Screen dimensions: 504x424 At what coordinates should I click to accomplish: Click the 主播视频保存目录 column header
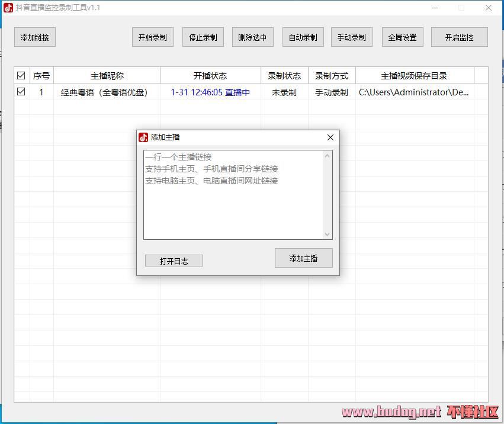click(415, 76)
